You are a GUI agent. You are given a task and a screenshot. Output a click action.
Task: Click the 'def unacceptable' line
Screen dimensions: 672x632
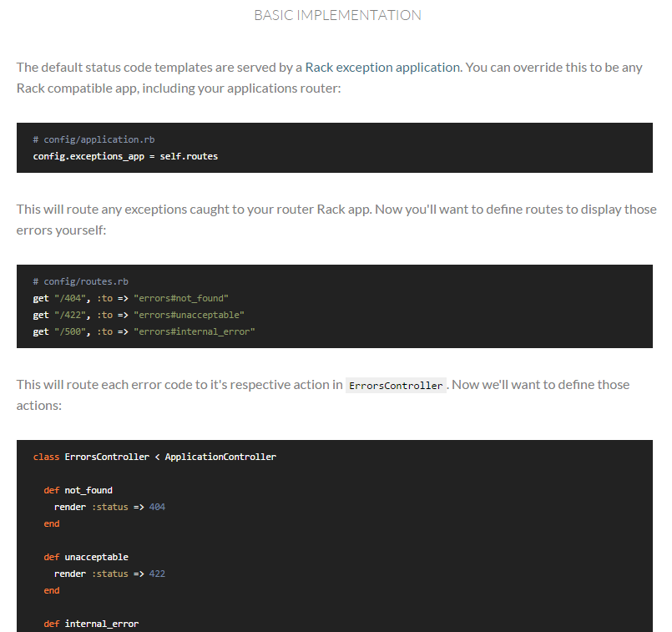[86, 557]
